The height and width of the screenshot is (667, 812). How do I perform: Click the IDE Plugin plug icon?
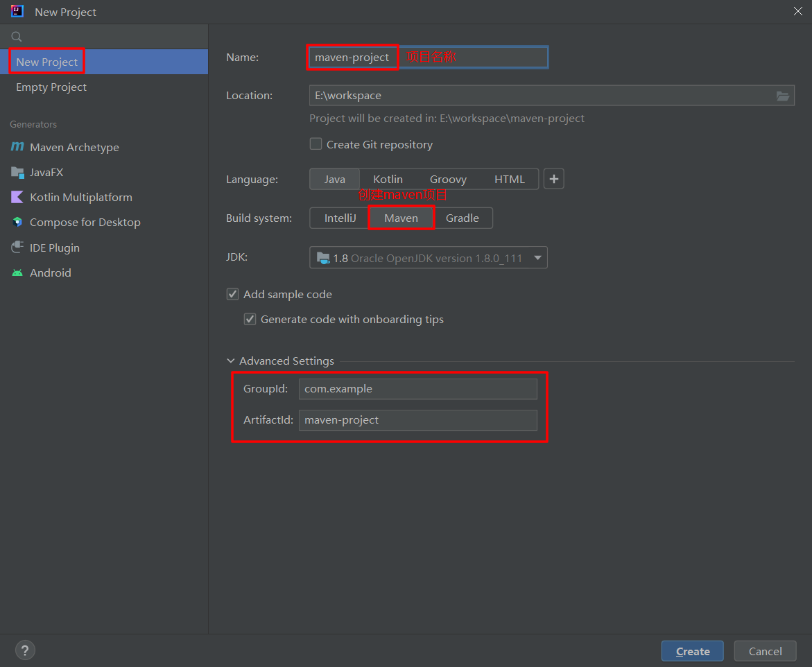[17, 247]
